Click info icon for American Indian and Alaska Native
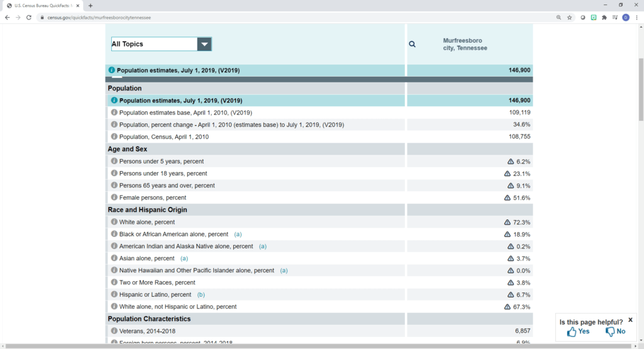The height and width of the screenshot is (349, 644). pyautogui.click(x=114, y=246)
